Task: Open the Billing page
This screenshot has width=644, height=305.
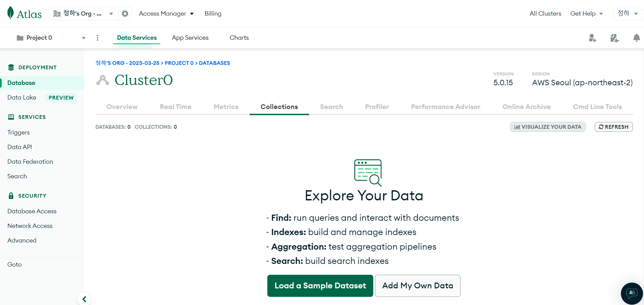Action: 213,14
